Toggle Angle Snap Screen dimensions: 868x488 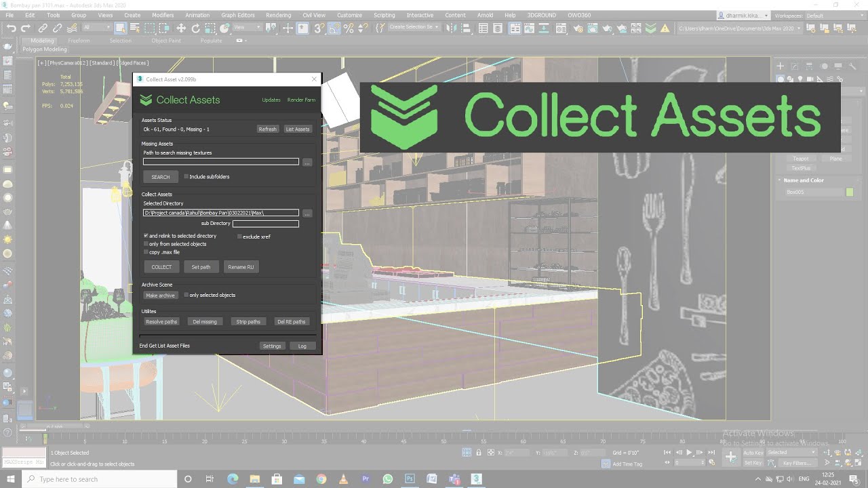coord(334,28)
